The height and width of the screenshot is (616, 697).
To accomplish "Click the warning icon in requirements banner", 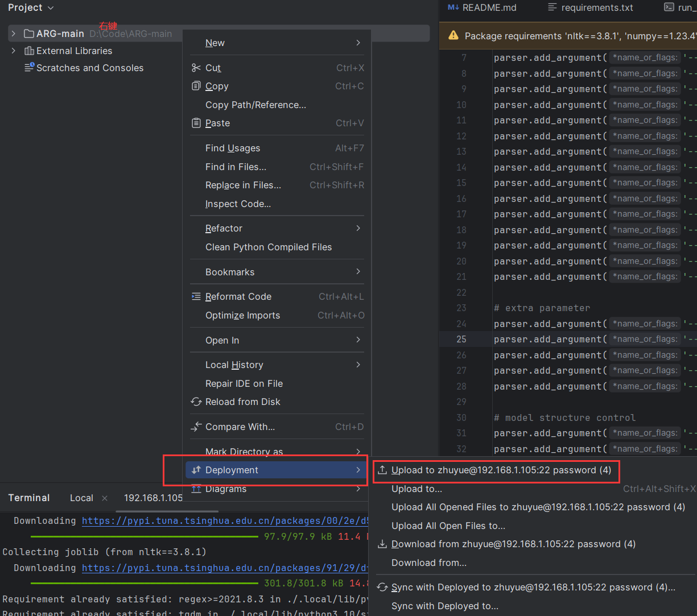I will (453, 35).
